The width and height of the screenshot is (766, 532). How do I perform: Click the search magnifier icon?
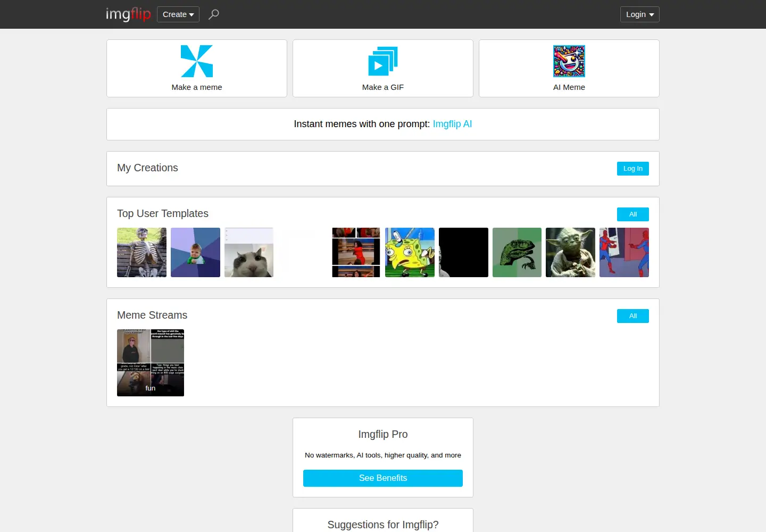(x=214, y=14)
